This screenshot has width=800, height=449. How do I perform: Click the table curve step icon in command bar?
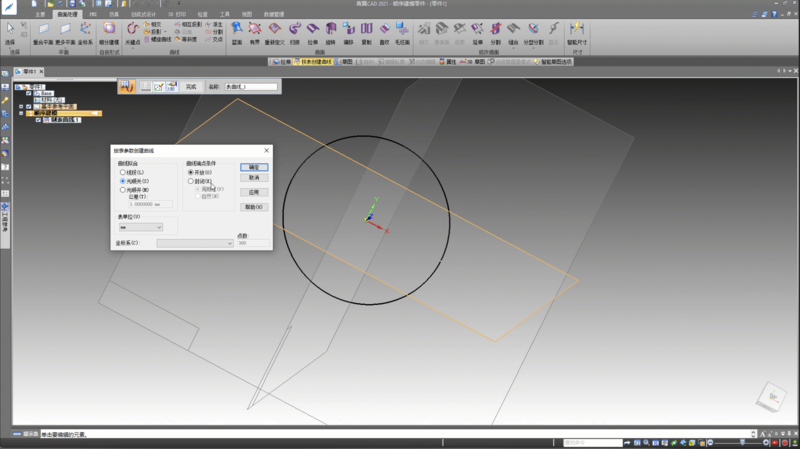(x=127, y=87)
